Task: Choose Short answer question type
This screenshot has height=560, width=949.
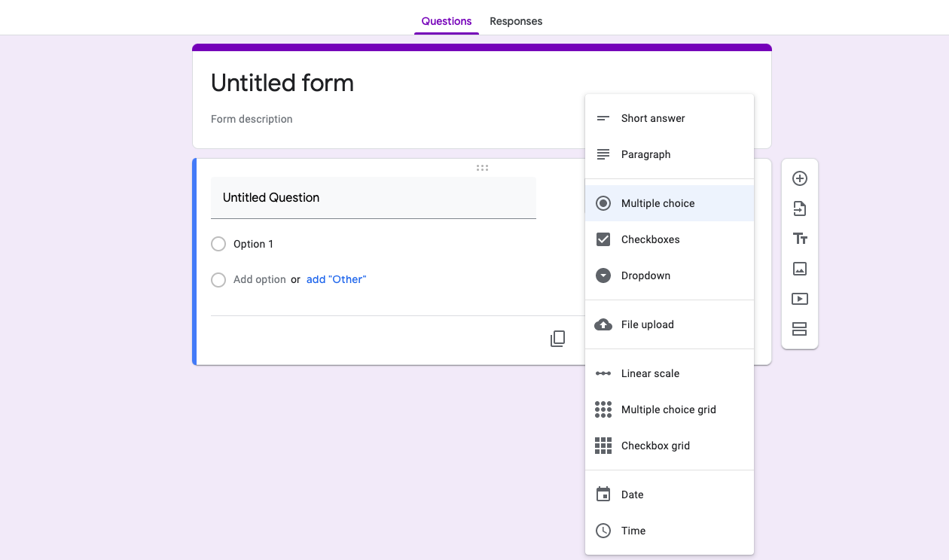Action: [670, 118]
